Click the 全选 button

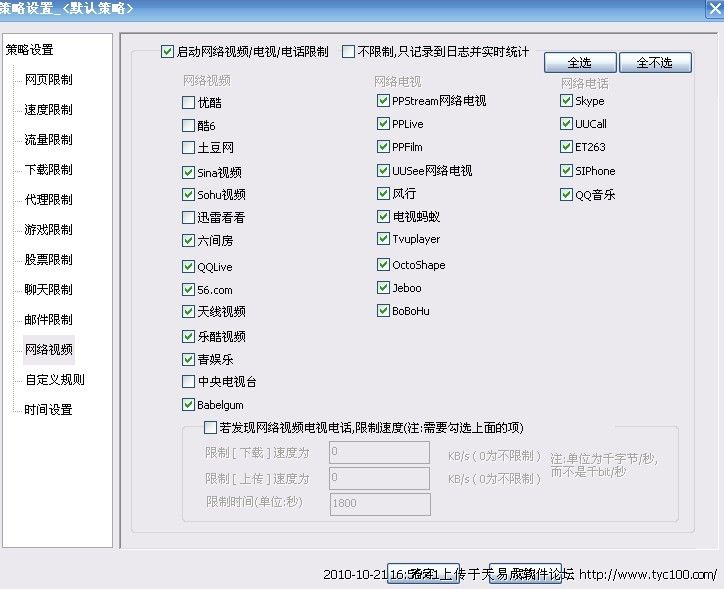579,63
